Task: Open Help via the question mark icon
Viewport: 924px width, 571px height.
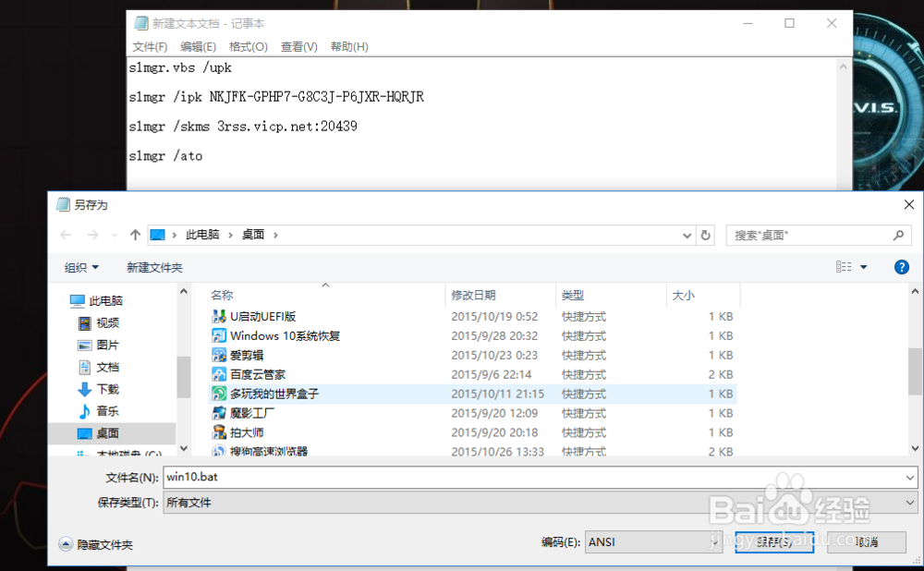Action: (x=900, y=267)
